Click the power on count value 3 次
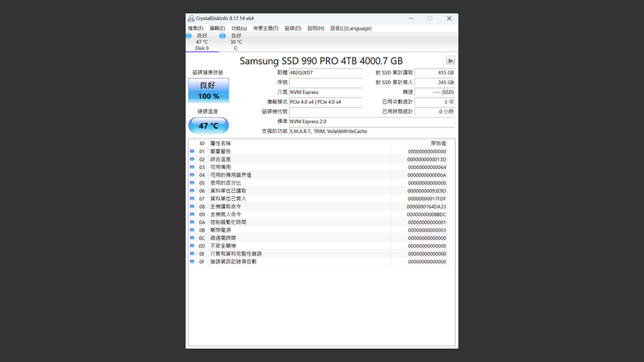This screenshot has height=362, width=644. [x=435, y=102]
